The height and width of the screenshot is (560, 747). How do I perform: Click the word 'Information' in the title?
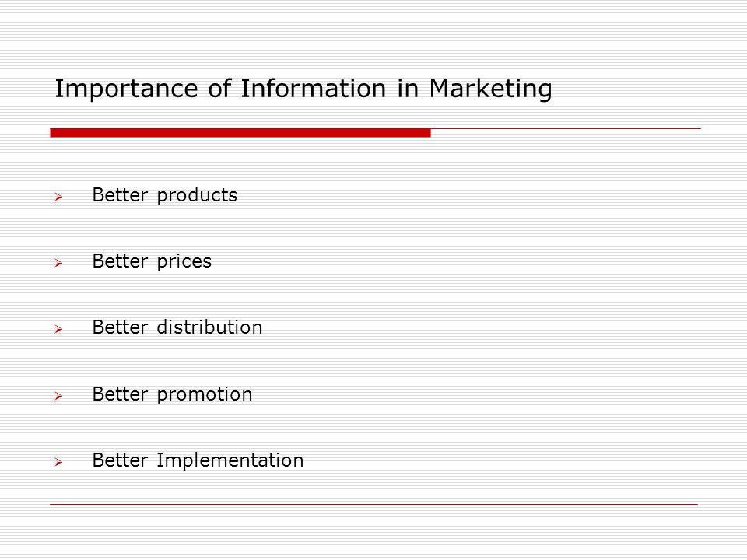[313, 89]
